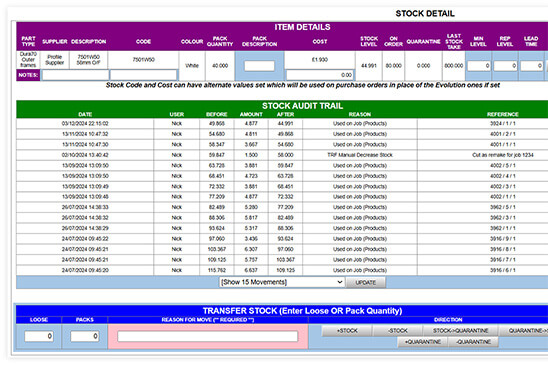Click the first NOTES input field
Screen dimensions: 548x367
[75, 75]
